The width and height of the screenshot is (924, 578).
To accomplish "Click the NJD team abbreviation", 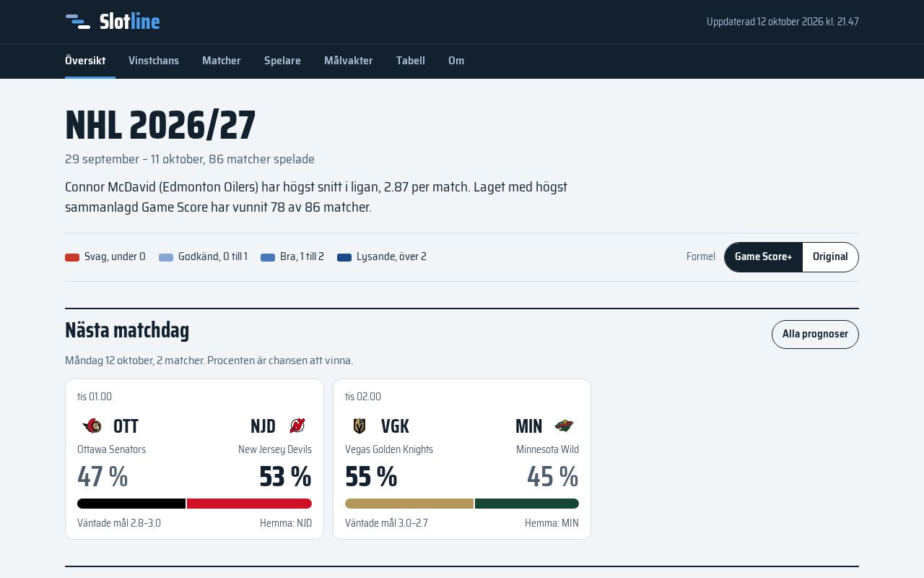I will tap(263, 426).
